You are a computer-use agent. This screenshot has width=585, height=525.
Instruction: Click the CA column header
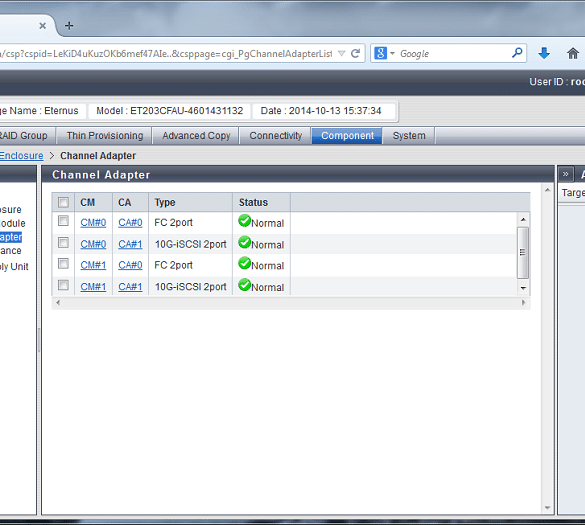[x=130, y=202]
